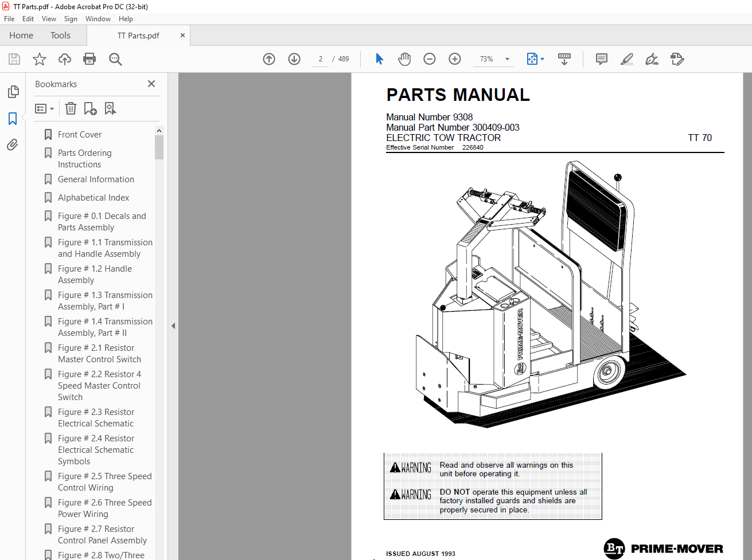Go to the previous page
Image resolution: width=752 pixels, height=560 pixels.
pos(269,59)
